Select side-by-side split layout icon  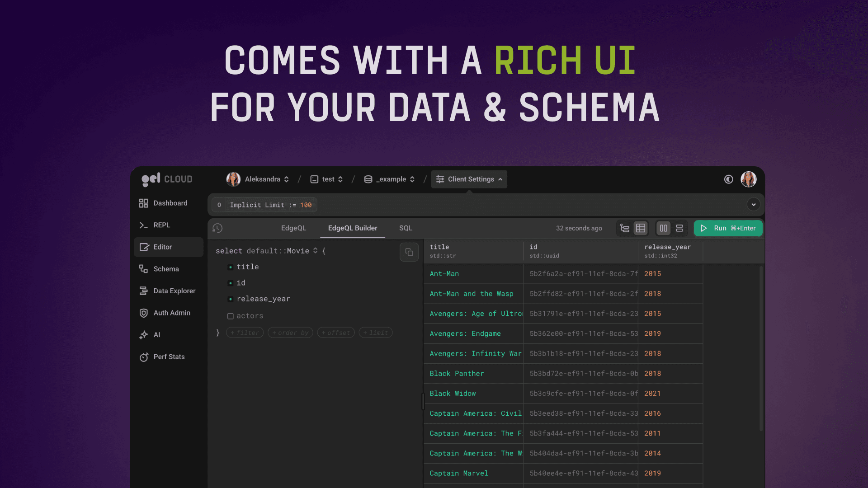663,228
